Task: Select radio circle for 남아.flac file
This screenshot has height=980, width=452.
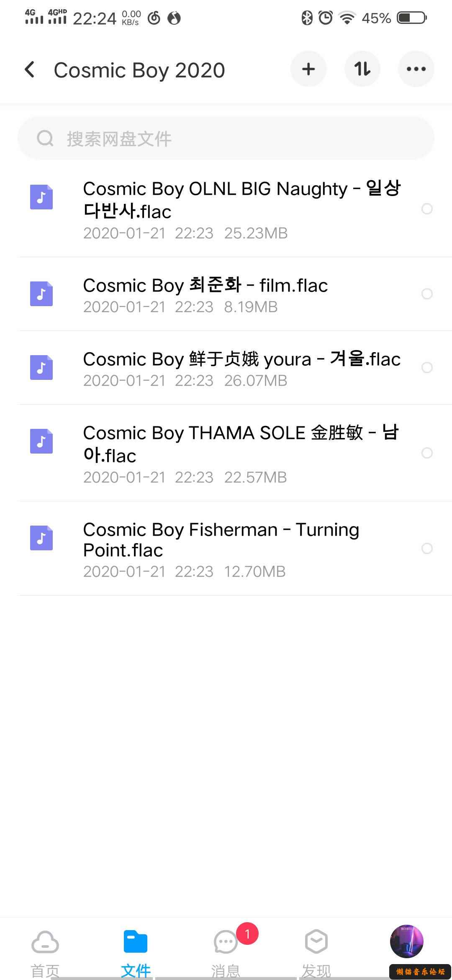Action: coord(427,453)
